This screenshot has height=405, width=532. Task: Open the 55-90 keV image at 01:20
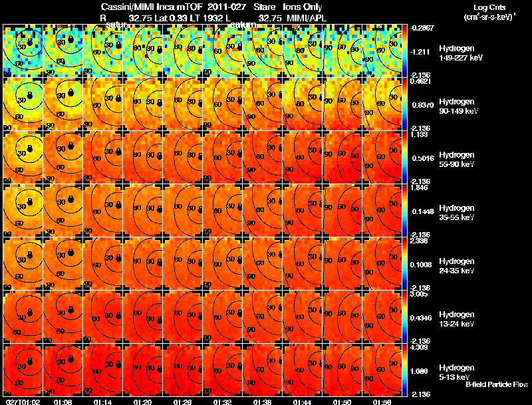[142, 157]
